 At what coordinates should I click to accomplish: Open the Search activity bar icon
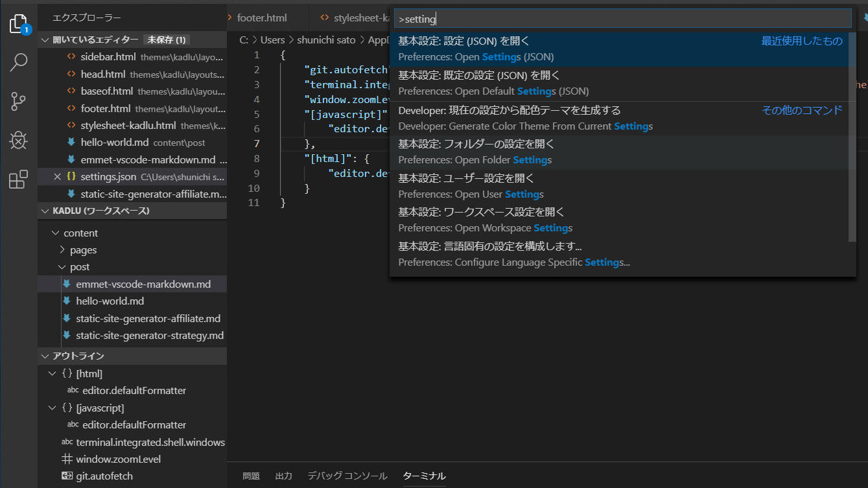[19, 63]
